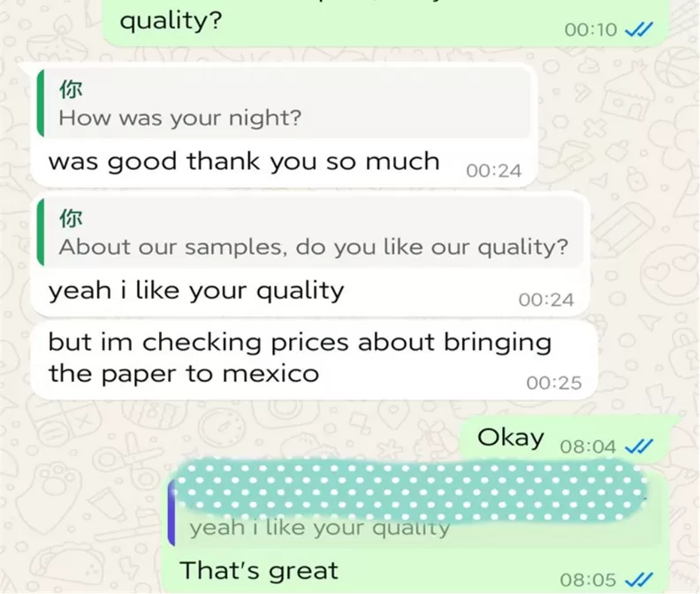Open quoted reply 'About our samples' message
This screenshot has width=700, height=594.
(311, 232)
